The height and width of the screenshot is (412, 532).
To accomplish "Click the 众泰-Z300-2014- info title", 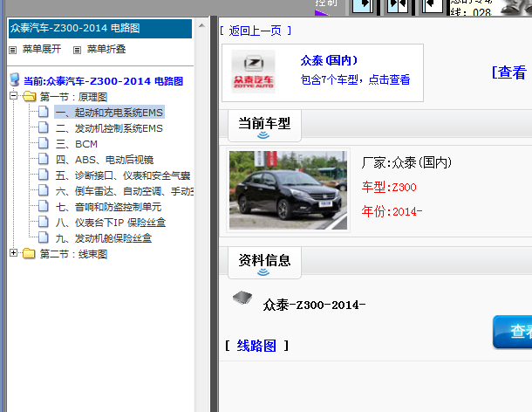I will [x=314, y=305].
